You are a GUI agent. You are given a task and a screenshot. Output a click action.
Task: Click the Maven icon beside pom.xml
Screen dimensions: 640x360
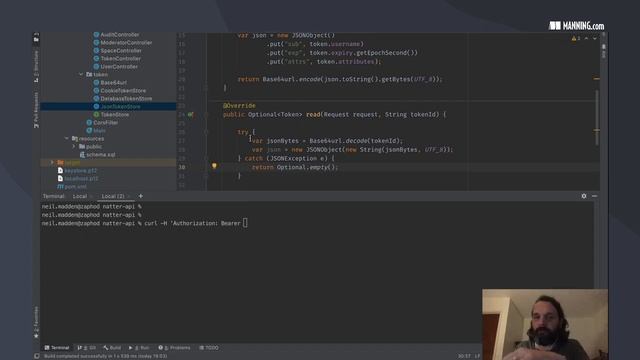click(x=60, y=187)
